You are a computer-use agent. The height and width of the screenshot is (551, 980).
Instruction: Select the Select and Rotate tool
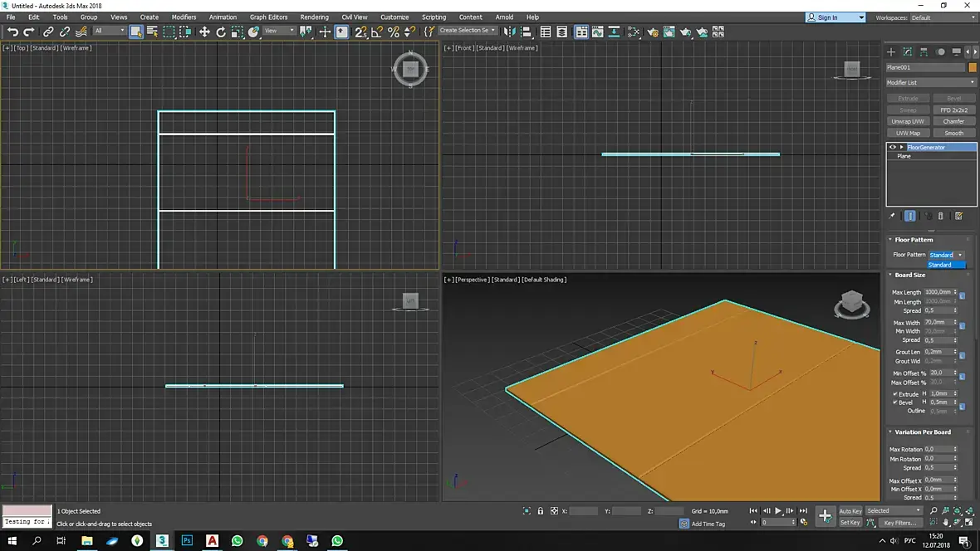pyautogui.click(x=221, y=32)
